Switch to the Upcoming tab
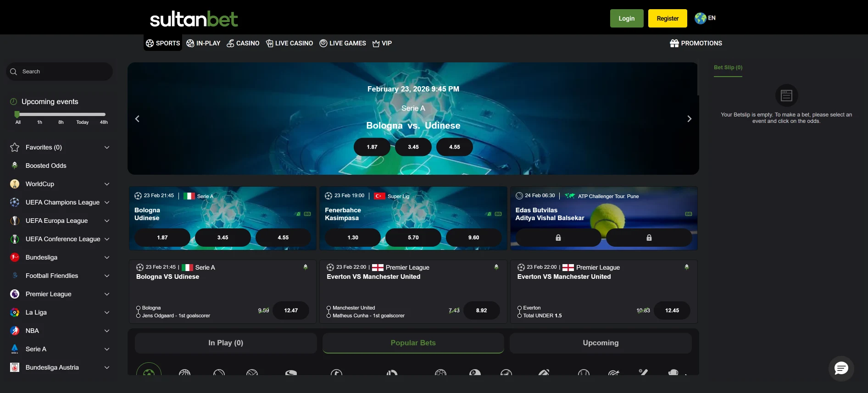The width and height of the screenshot is (868, 393). point(601,343)
